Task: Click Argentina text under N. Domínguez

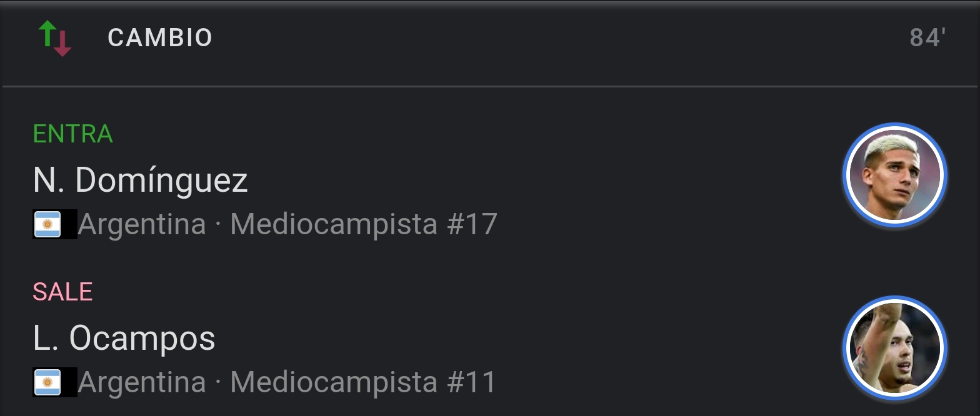Action: (142, 224)
